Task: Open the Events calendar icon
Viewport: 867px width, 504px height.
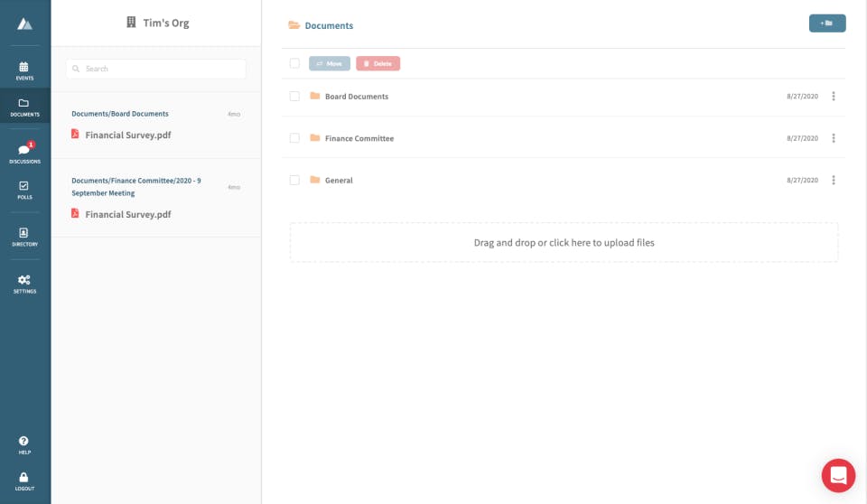Action: tap(24, 67)
